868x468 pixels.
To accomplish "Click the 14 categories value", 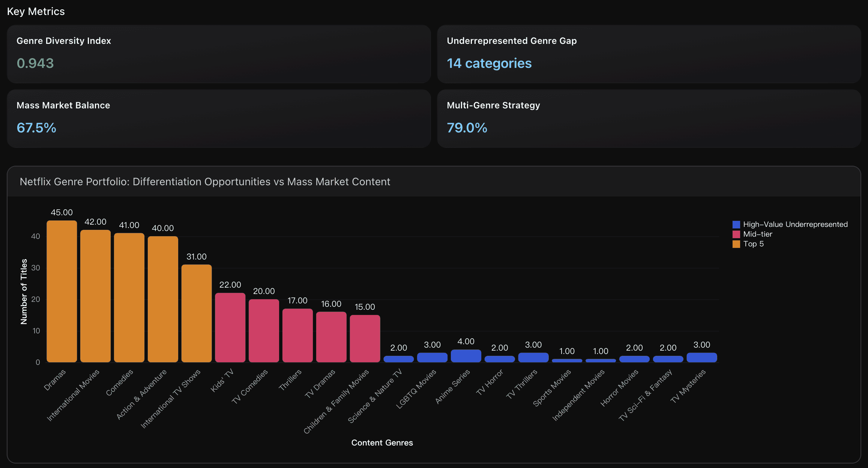I will point(489,63).
